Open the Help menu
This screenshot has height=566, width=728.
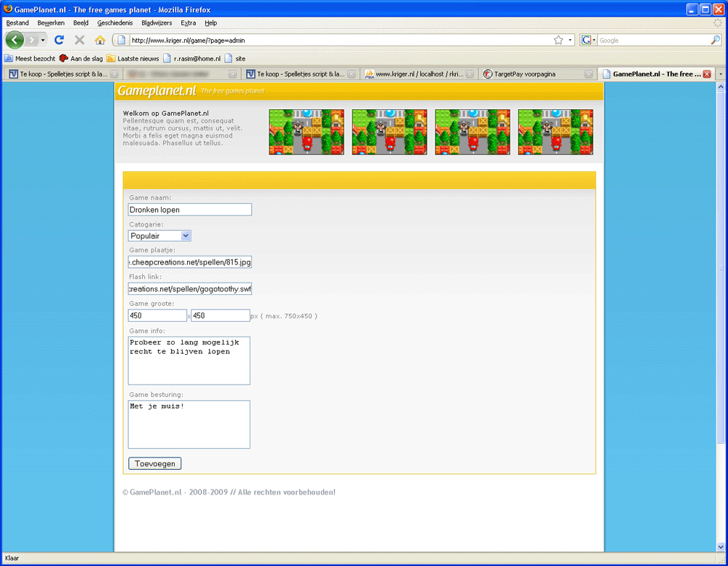211,23
